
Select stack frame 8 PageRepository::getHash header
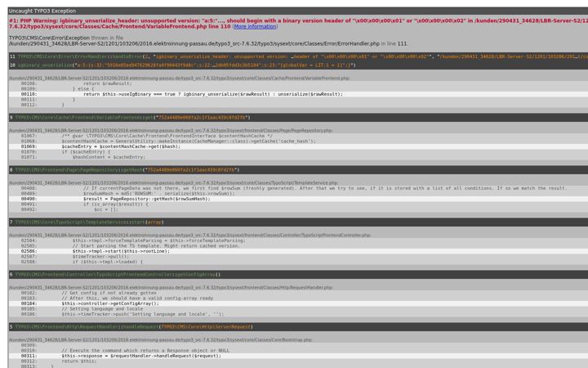click(298, 170)
